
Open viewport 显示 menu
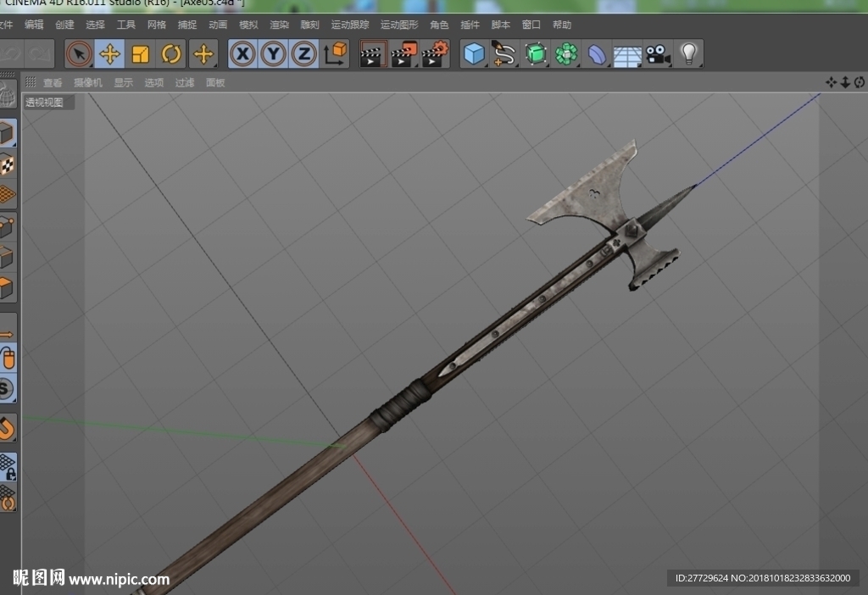[124, 82]
